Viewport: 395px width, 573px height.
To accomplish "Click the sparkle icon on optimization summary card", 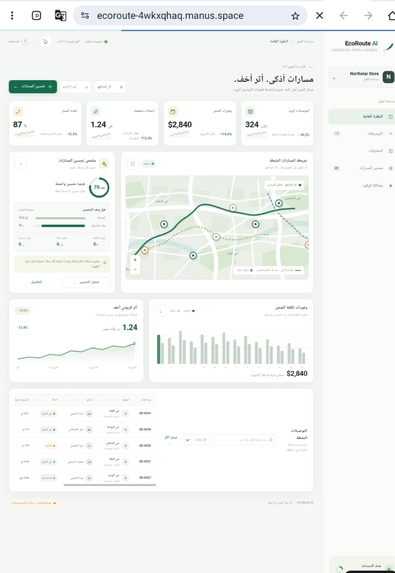I will [x=104, y=164].
